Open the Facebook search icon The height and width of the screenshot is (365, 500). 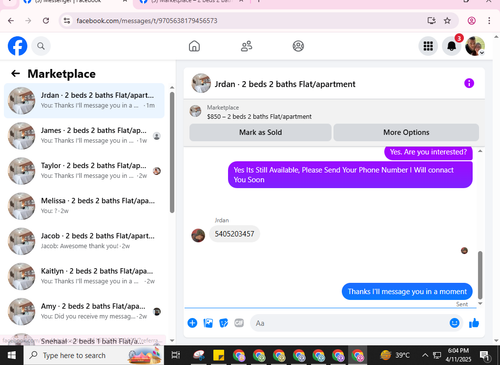(41, 46)
